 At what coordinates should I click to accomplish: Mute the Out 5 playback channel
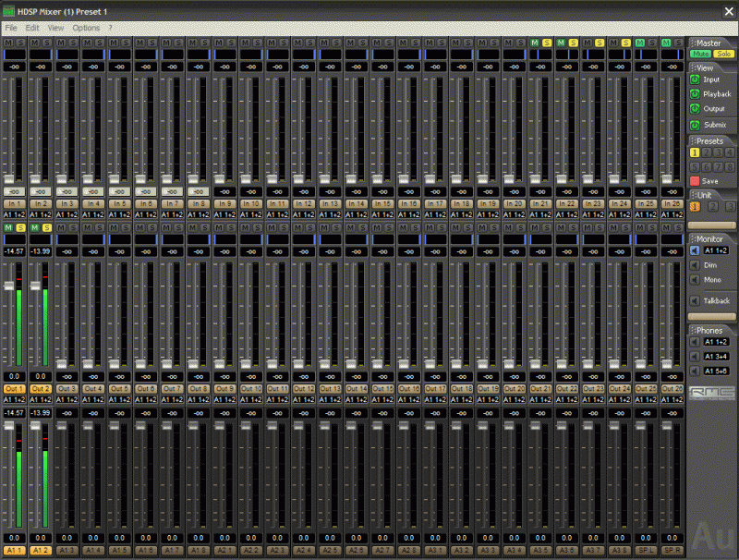point(114,228)
